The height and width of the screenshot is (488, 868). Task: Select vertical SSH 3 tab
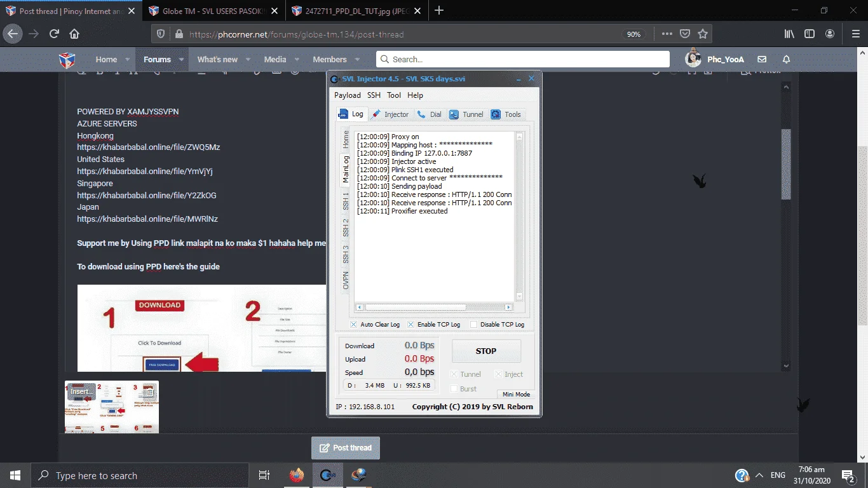coord(346,254)
